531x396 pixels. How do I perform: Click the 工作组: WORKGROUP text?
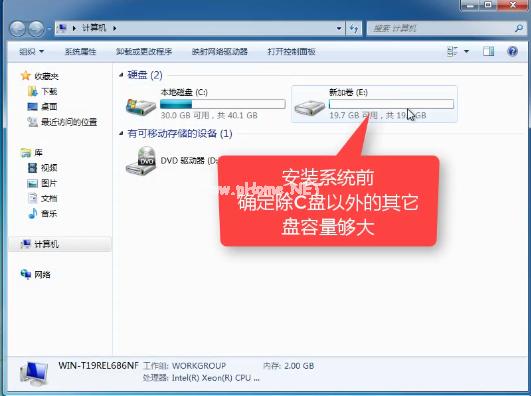(185, 366)
